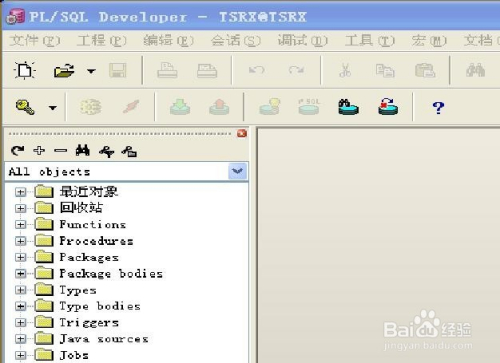
Task: Expand the Functions folder node
Action: tap(20, 225)
